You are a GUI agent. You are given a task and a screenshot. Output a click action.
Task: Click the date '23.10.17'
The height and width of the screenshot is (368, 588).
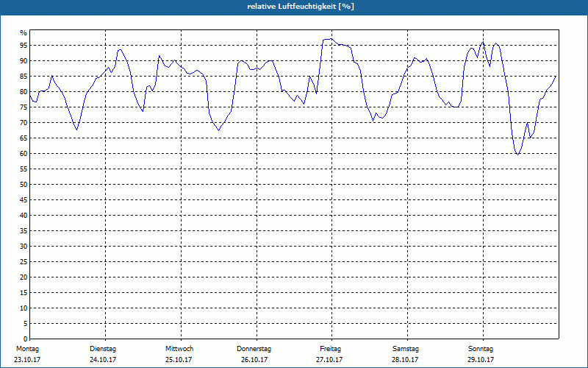[x=27, y=360]
